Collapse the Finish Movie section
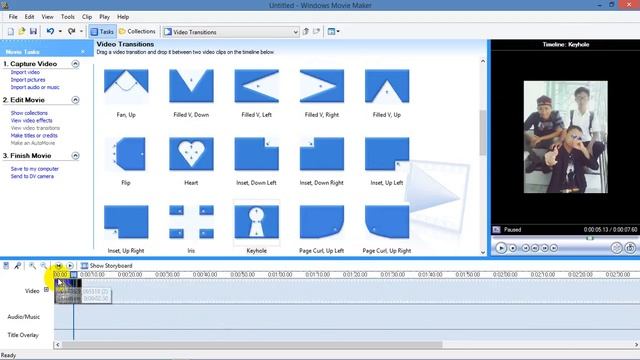This screenshot has width=640, height=360. pos(76,156)
